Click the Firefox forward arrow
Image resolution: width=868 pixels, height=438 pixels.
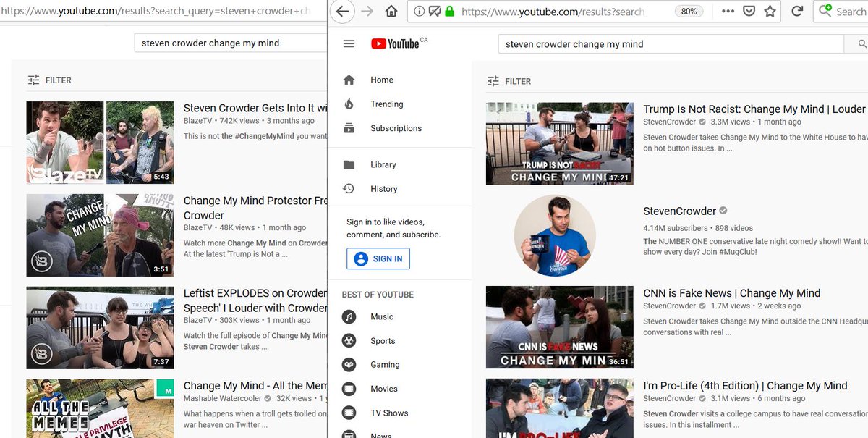(x=367, y=12)
